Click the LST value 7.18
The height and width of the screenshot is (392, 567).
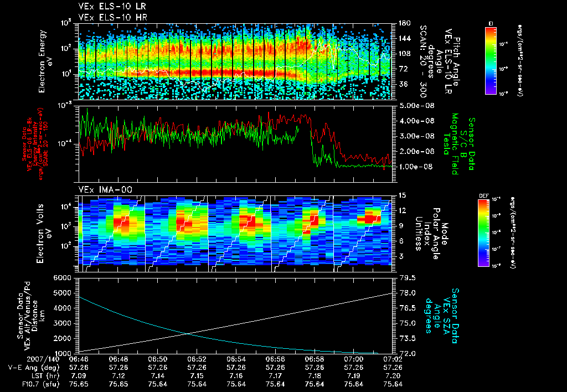tap(315, 376)
